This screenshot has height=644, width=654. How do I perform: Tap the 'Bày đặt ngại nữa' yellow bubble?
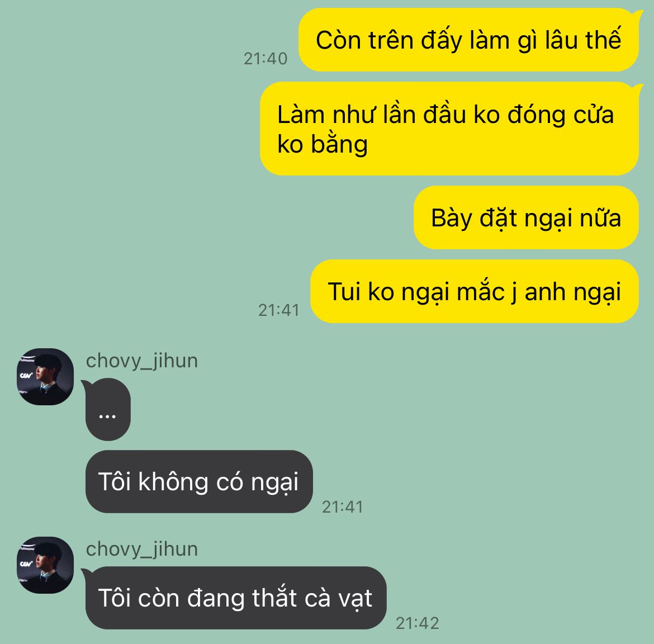click(x=526, y=217)
